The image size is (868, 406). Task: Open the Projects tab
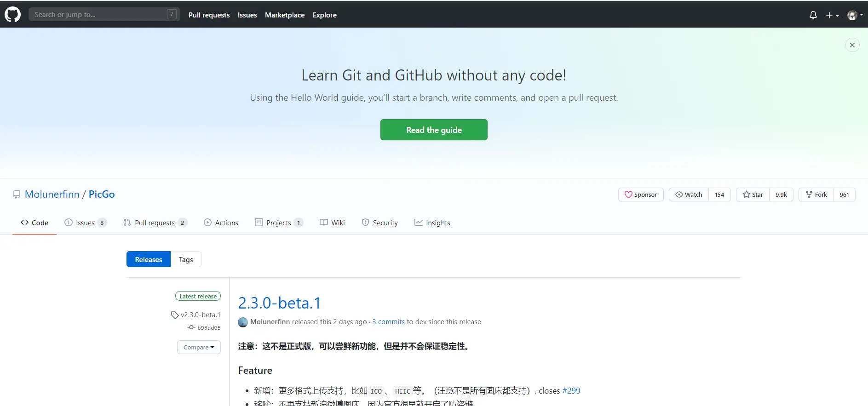279,223
